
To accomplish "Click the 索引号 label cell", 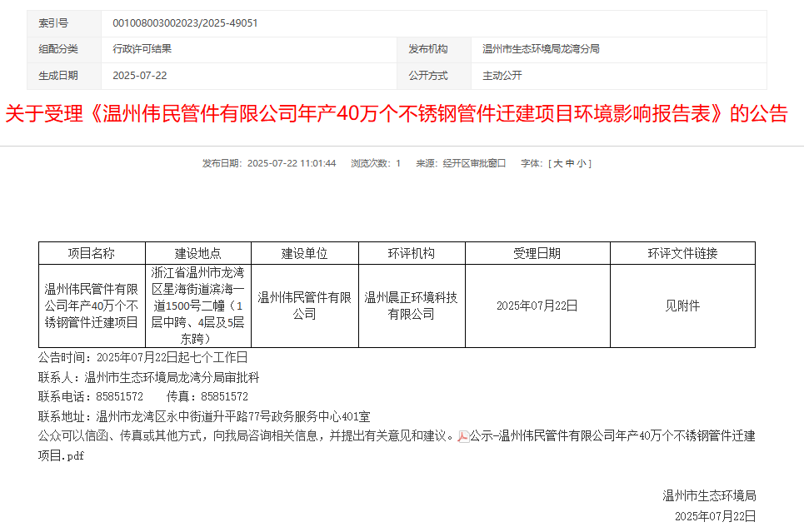I will (64, 23).
